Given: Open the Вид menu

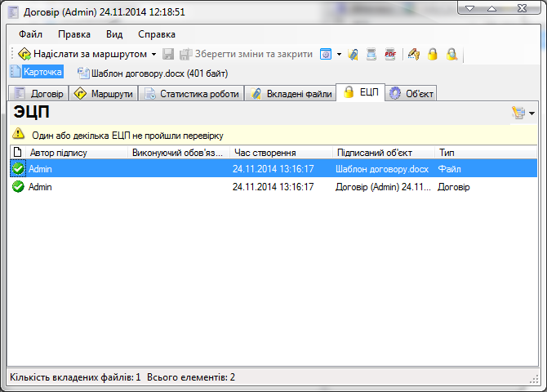Looking at the screenshot, I should [114, 34].
